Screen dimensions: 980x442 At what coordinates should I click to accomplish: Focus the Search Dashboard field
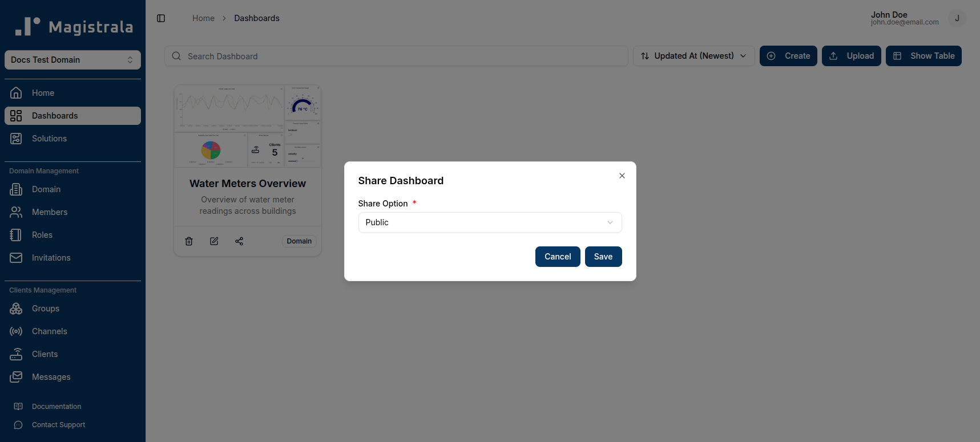click(396, 56)
